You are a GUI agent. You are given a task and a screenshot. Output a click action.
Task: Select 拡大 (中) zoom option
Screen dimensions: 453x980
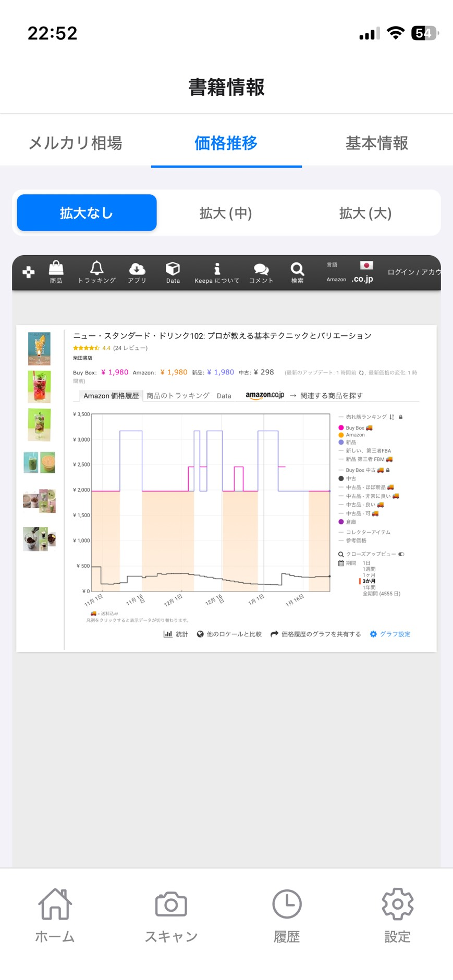point(226,212)
